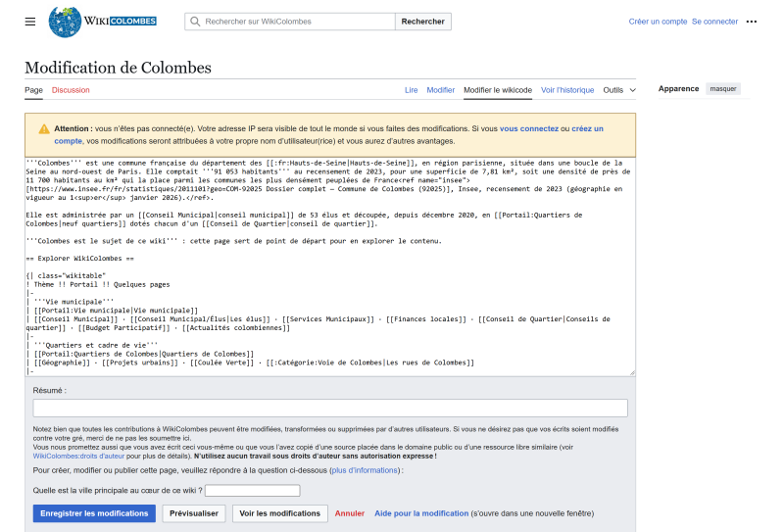
Task: Click the Résumé label
Action: coord(50,391)
